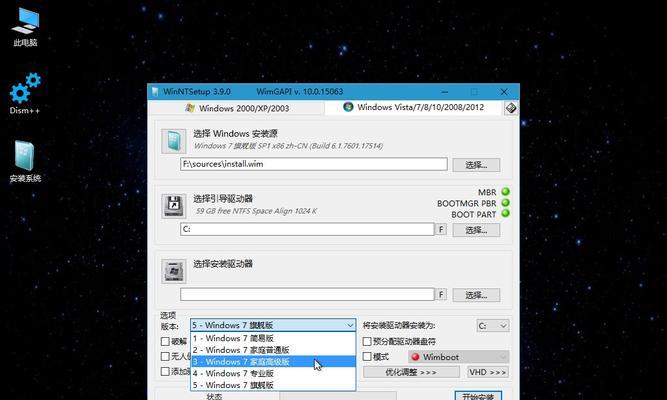Click 选择 button for boot drive
667x400 pixels.
coord(476,230)
